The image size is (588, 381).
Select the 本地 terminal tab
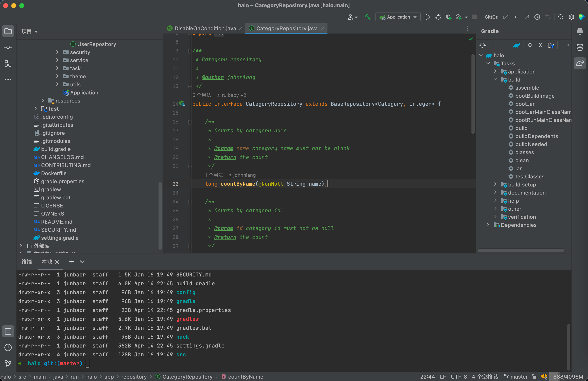(46, 262)
